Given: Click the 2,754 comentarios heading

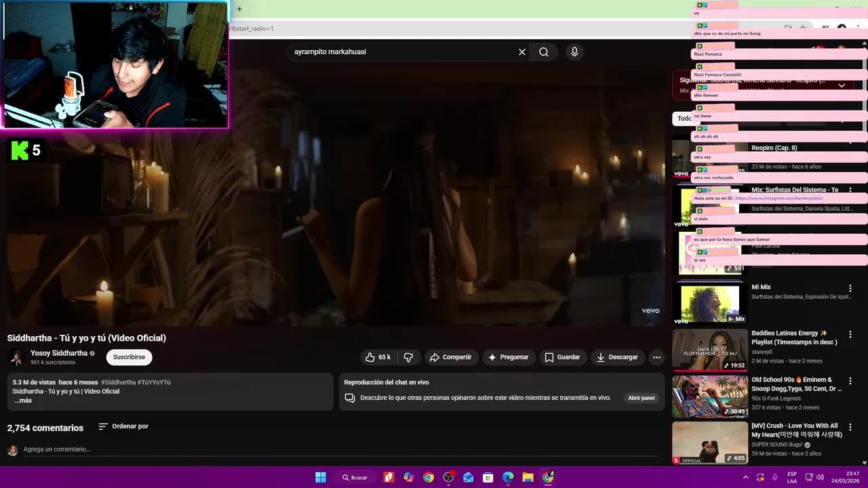Looking at the screenshot, I should 45,428.
